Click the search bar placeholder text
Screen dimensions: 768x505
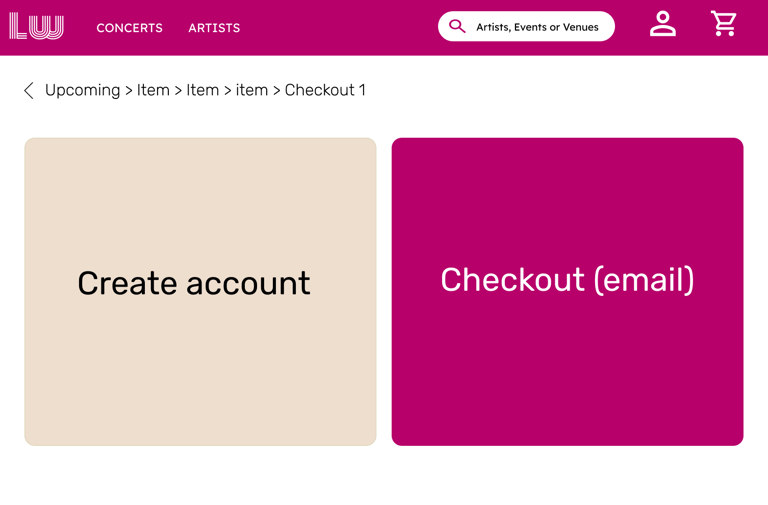pos(537,27)
